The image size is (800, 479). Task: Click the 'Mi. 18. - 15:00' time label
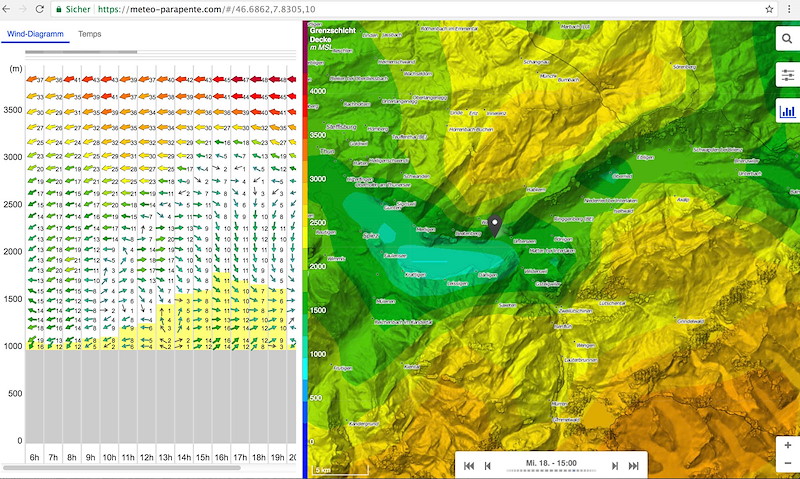[x=551, y=463]
